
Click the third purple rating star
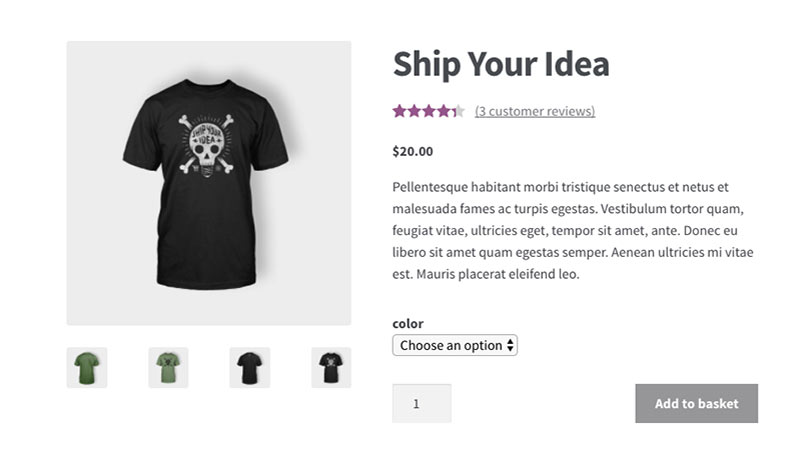point(429,111)
